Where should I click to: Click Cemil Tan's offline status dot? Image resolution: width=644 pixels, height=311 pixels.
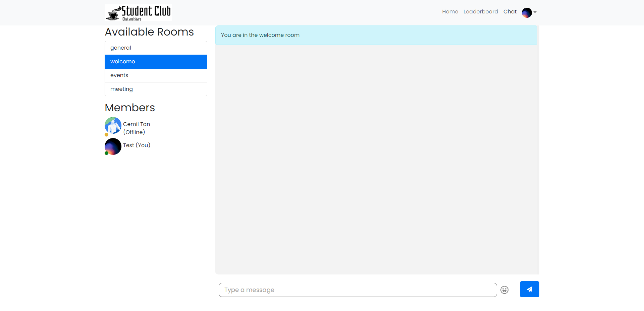tap(106, 135)
